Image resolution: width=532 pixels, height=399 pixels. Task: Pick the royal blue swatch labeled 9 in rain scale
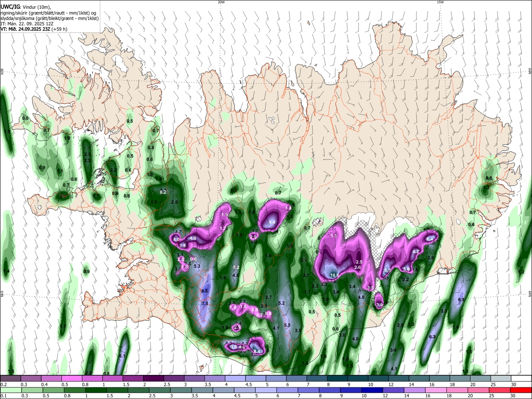pyautogui.click(x=350, y=390)
